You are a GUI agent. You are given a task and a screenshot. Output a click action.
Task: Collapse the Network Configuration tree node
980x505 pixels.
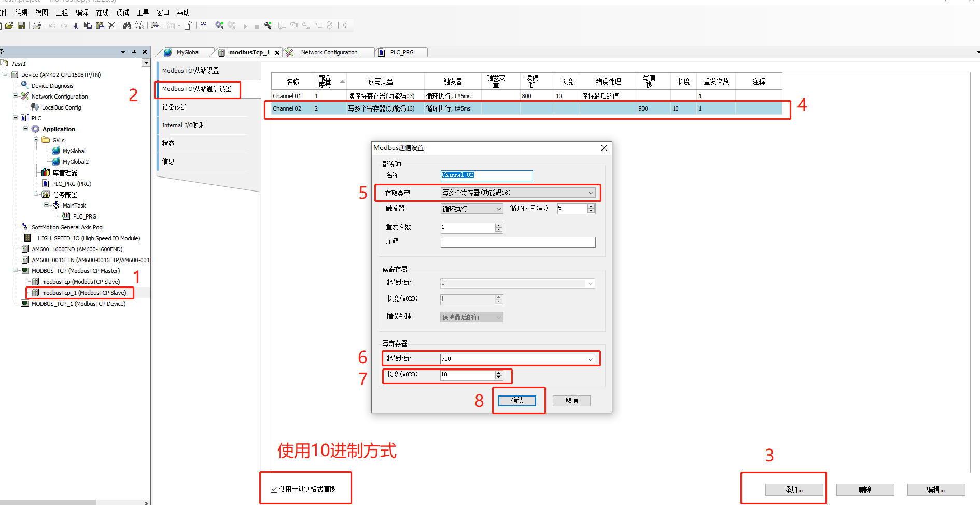click(16, 96)
